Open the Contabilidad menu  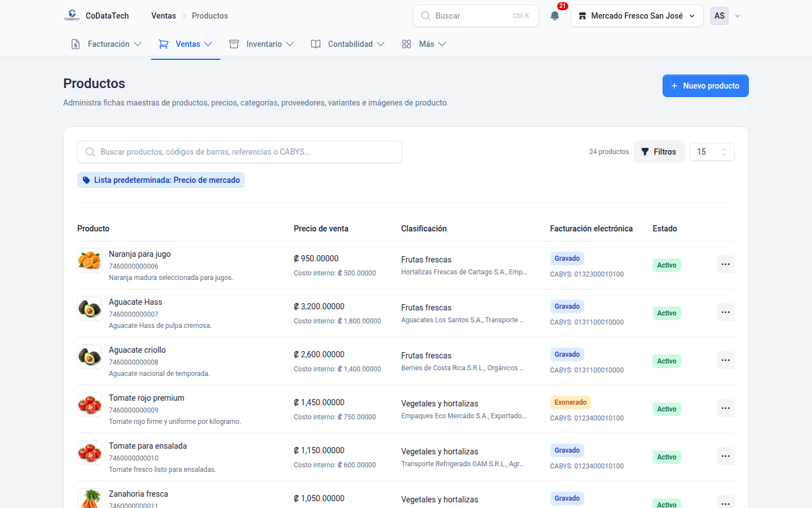pos(348,44)
